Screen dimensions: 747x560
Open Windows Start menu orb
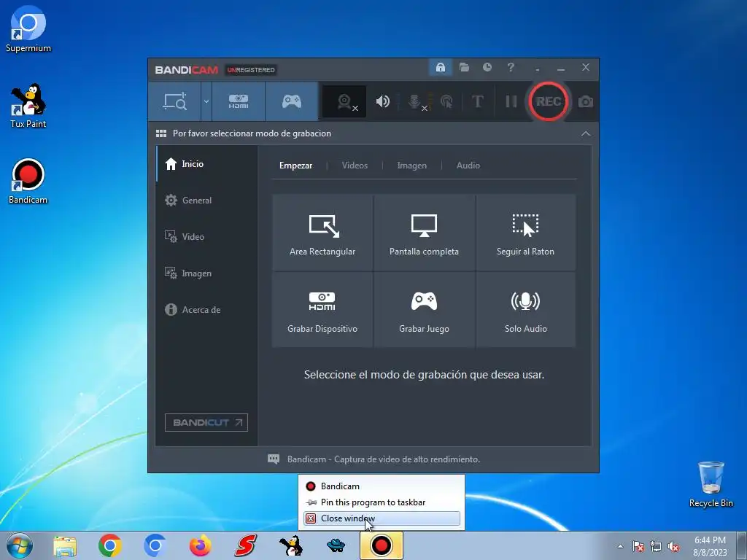point(20,545)
